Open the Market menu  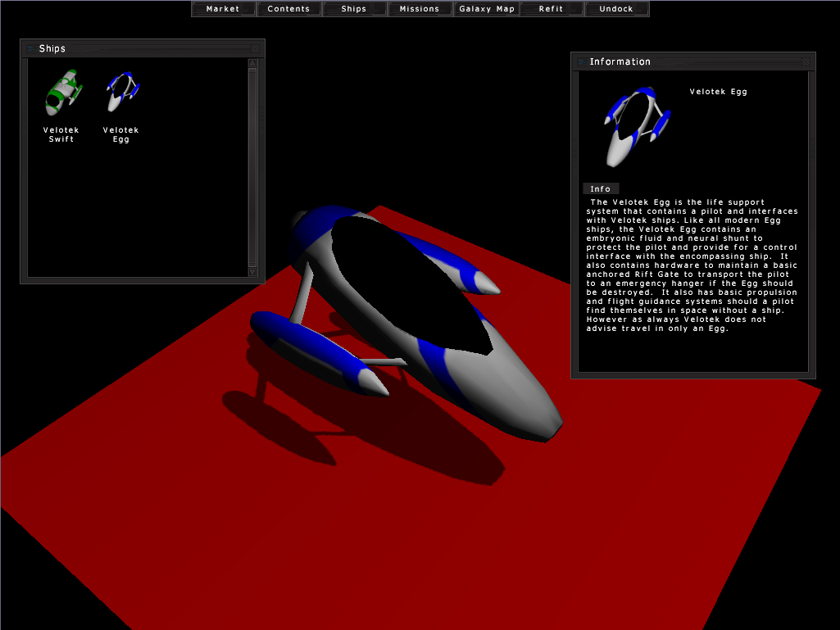(223, 9)
